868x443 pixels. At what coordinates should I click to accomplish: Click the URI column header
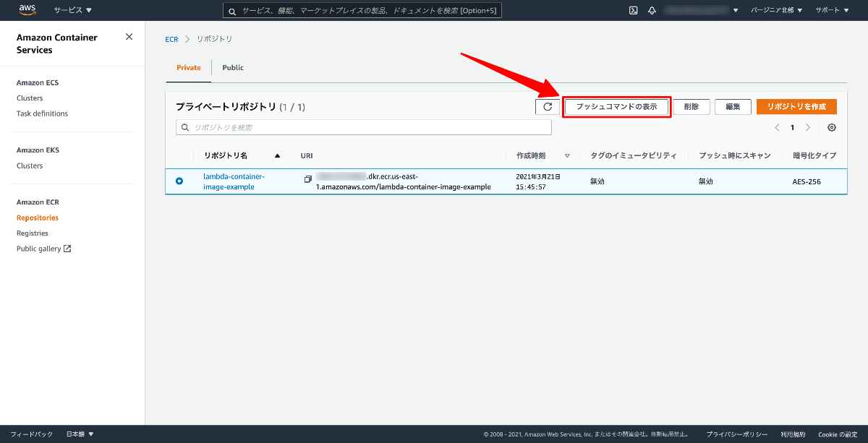(x=307, y=155)
